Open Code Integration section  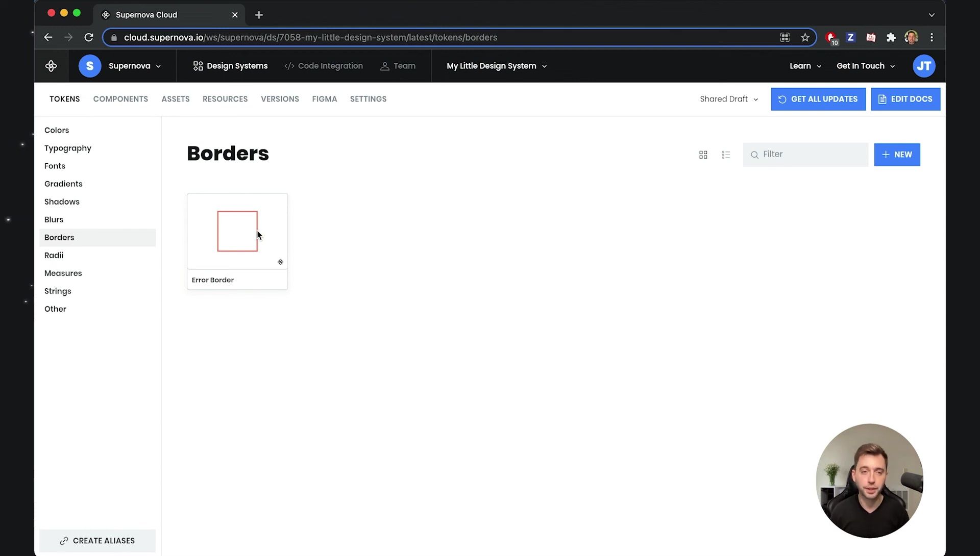pos(324,66)
